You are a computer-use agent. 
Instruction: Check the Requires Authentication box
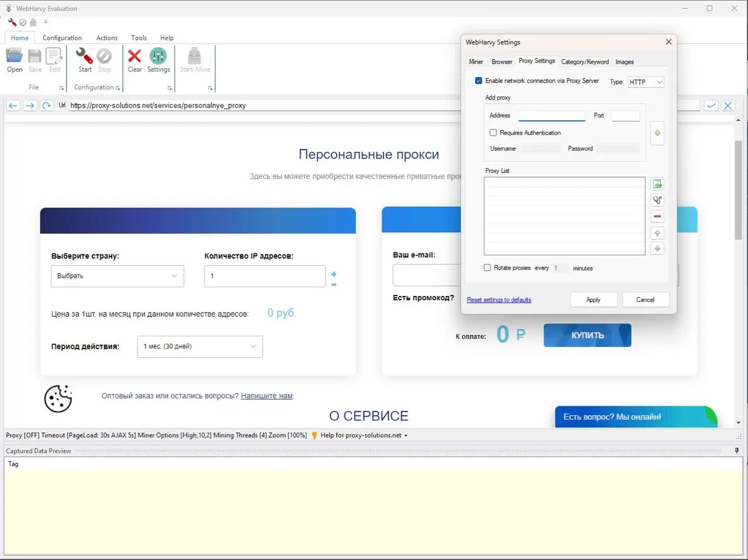[x=493, y=133]
